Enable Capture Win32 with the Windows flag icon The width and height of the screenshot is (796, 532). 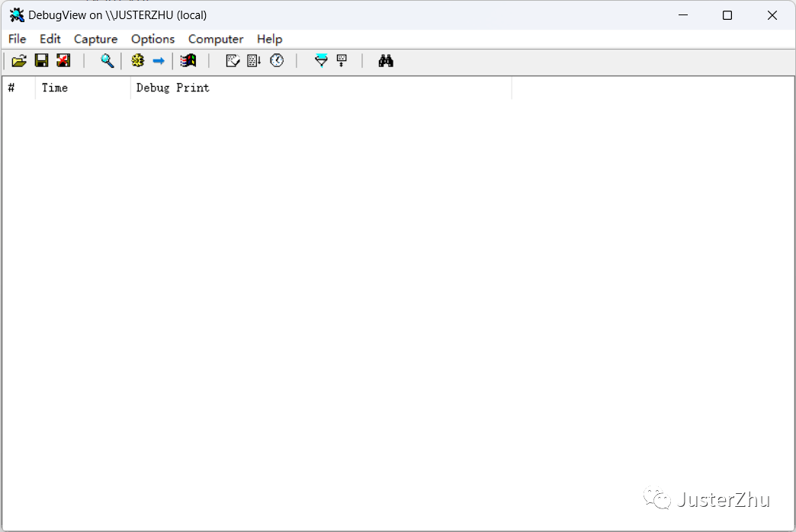188,60
